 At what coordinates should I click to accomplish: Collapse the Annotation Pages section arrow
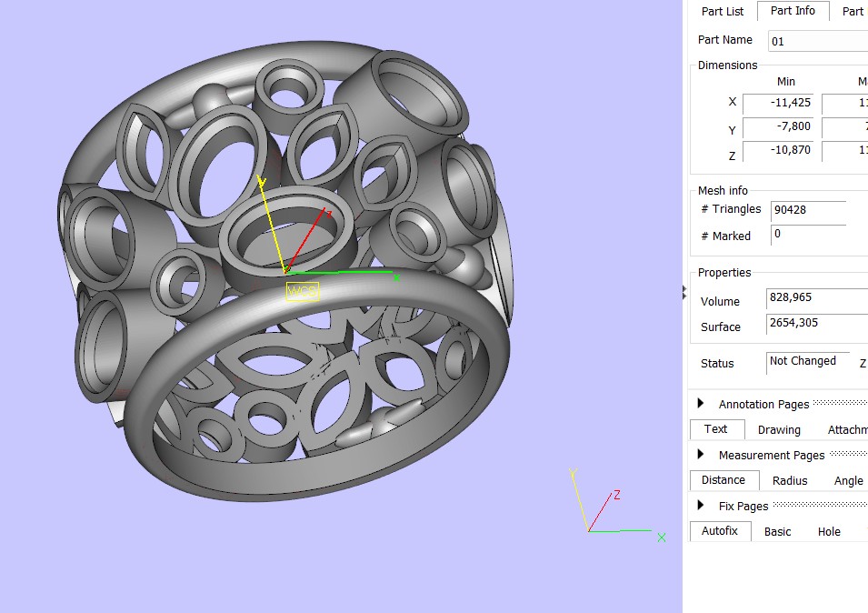pyautogui.click(x=701, y=403)
